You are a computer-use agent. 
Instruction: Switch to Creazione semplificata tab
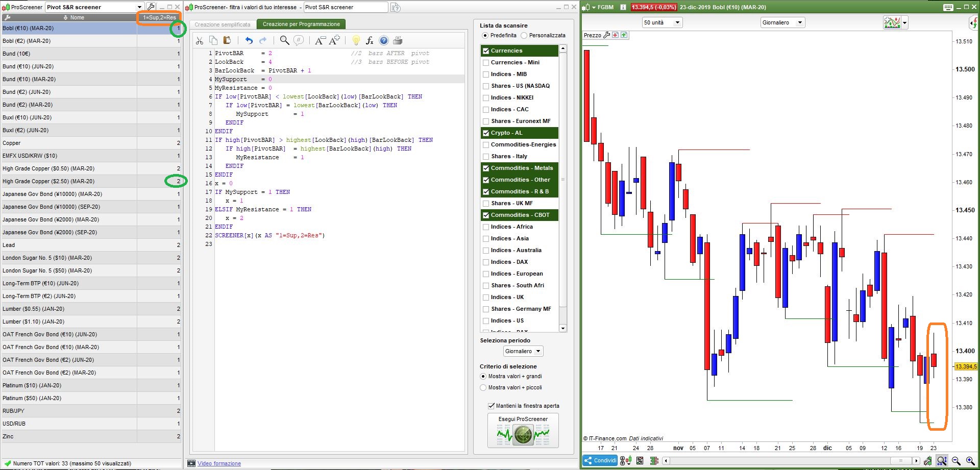223,24
